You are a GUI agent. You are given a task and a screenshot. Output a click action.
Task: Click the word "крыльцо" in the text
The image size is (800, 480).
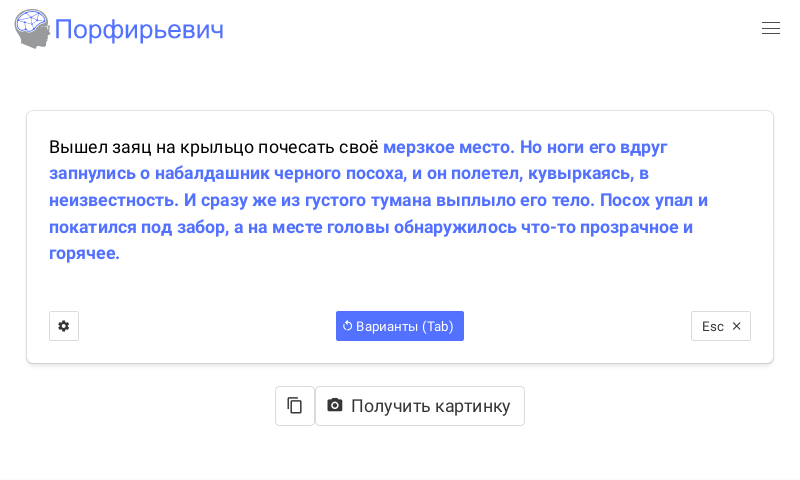tap(216, 147)
